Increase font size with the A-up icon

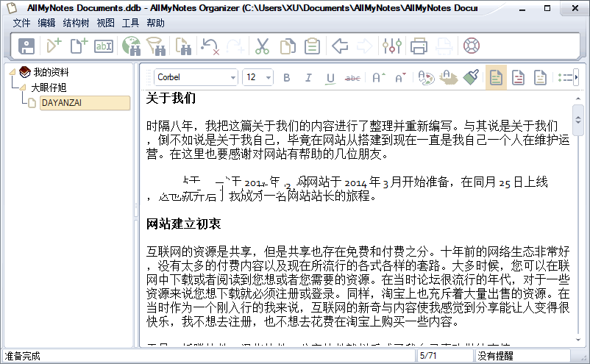379,77
